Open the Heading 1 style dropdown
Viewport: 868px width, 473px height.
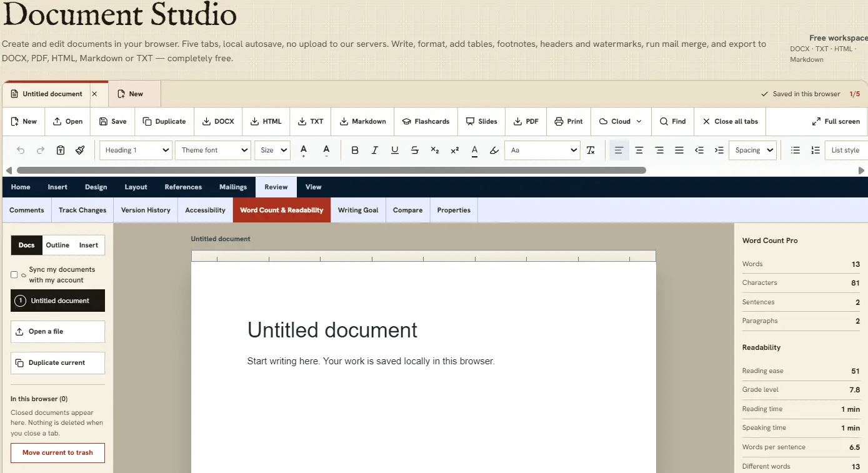tap(136, 150)
